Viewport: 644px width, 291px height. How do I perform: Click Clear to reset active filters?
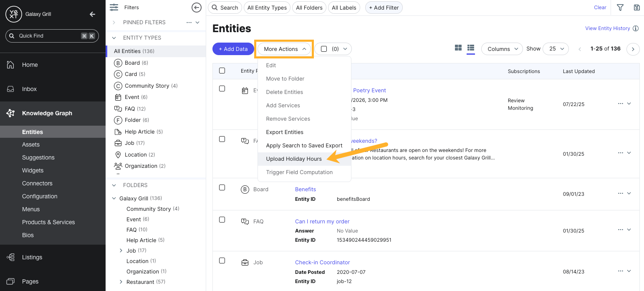(600, 7)
